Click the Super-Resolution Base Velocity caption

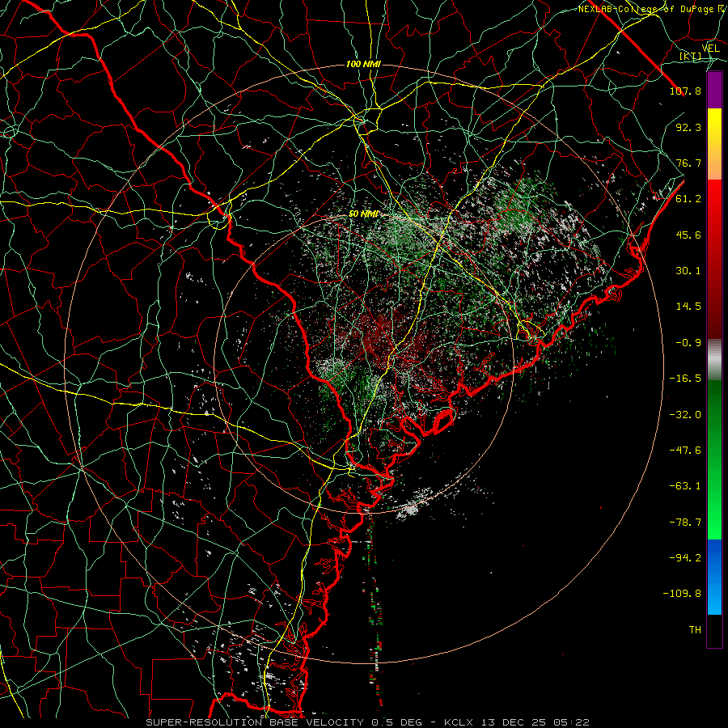pyautogui.click(x=255, y=722)
